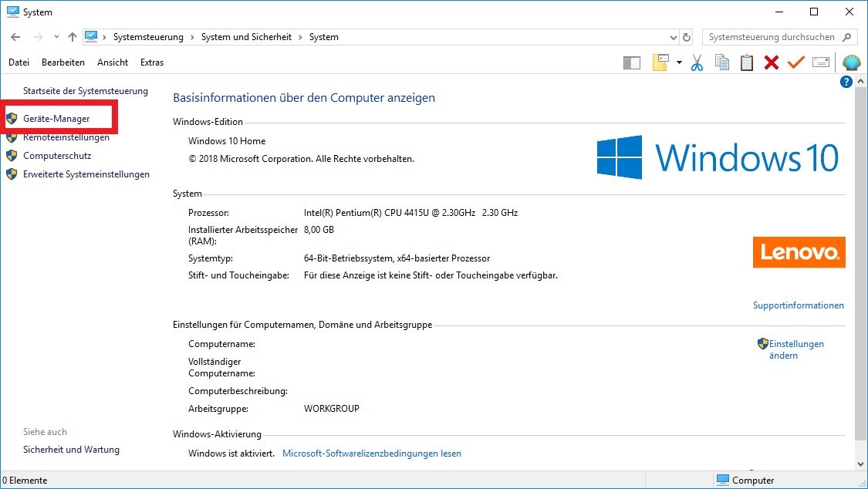Open the Bearbeiten menu
This screenshot has height=489, width=868.
click(63, 62)
